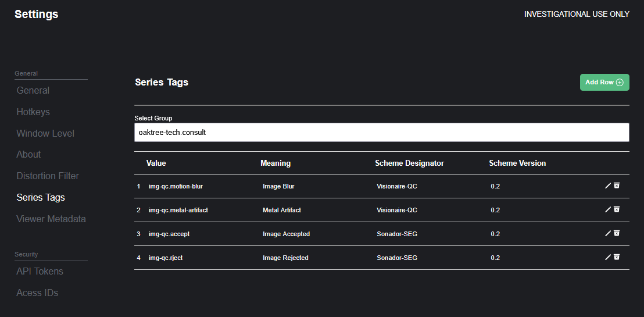Click version 0.2 in the motion-blur row
This screenshot has height=317, width=644.
pyautogui.click(x=495, y=186)
